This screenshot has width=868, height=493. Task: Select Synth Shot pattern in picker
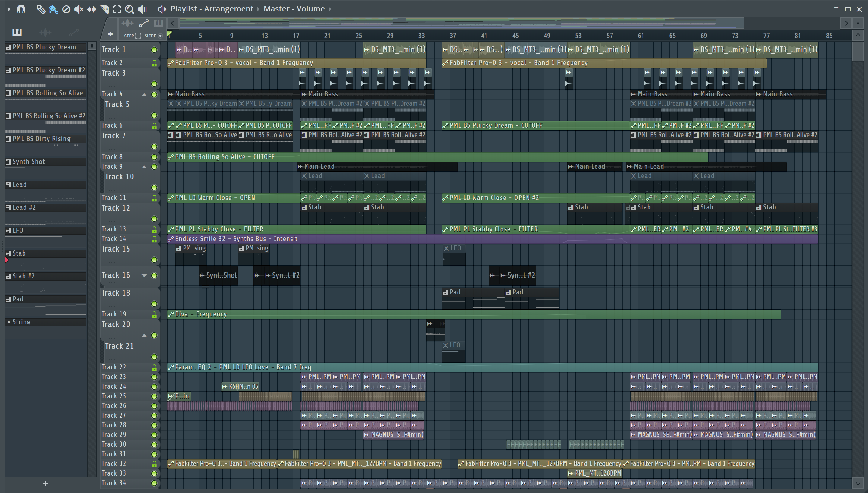[x=46, y=162]
